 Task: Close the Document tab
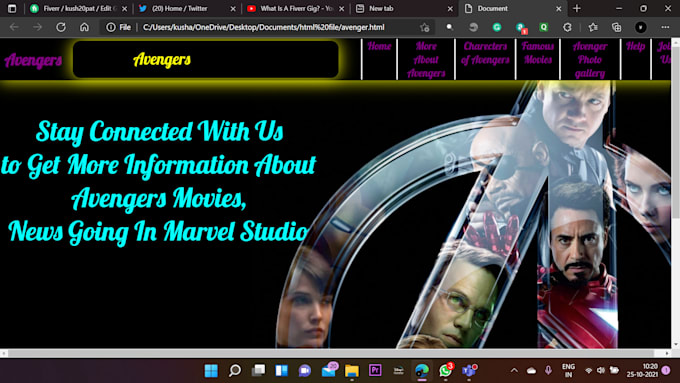pyautogui.click(x=559, y=9)
